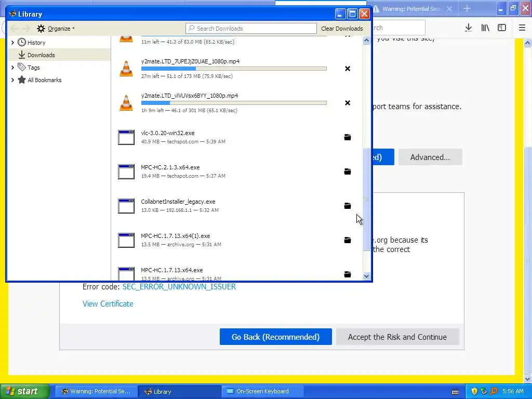
Task: Open the Windows start button
Action: [x=25, y=391]
